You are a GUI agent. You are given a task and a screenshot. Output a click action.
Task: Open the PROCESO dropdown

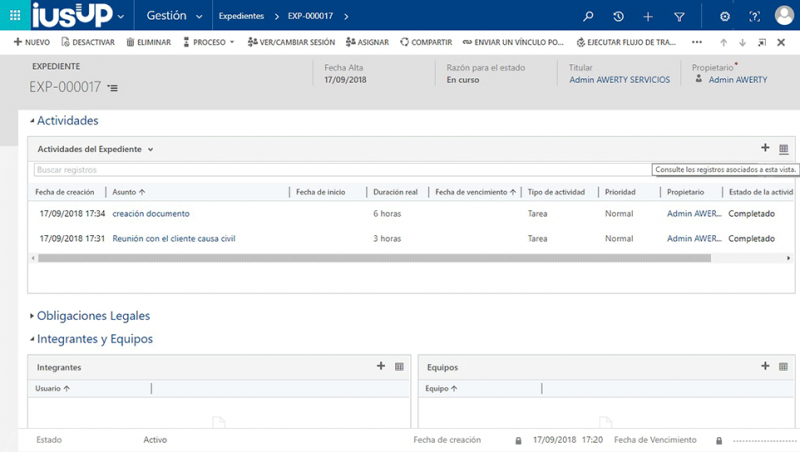tap(209, 42)
